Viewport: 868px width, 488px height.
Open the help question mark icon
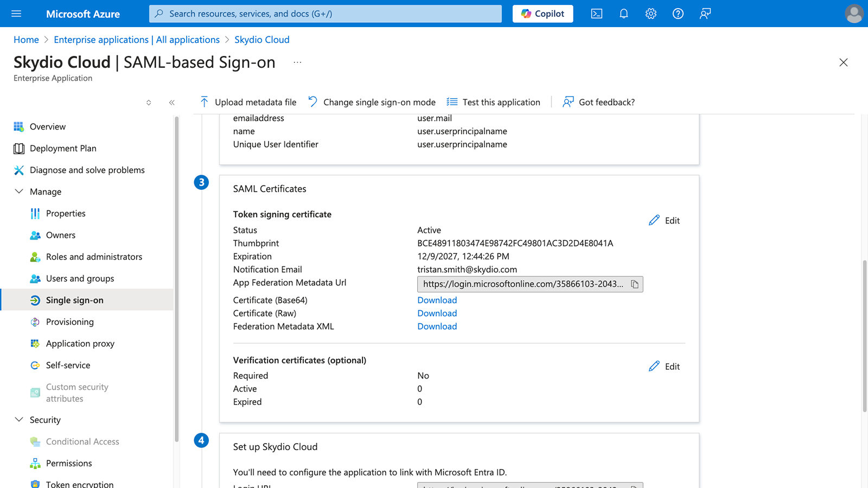[x=678, y=14]
